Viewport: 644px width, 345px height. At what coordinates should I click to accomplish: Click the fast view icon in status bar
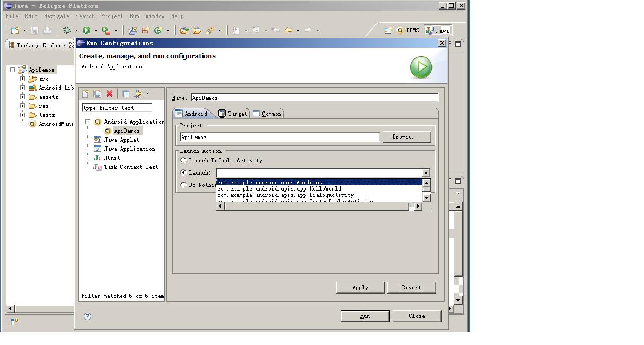coord(14,321)
